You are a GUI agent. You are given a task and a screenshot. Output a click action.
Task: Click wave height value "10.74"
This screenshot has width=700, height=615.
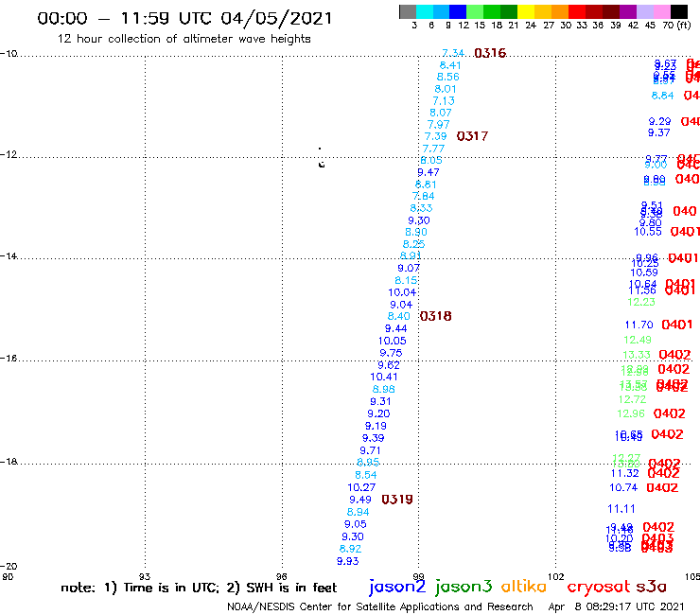point(623,487)
